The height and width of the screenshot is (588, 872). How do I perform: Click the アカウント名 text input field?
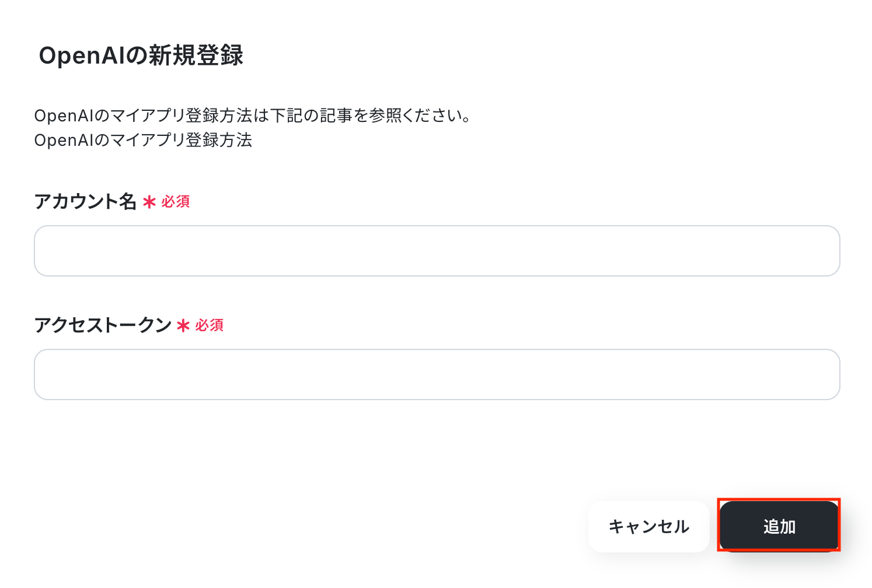pos(437,251)
